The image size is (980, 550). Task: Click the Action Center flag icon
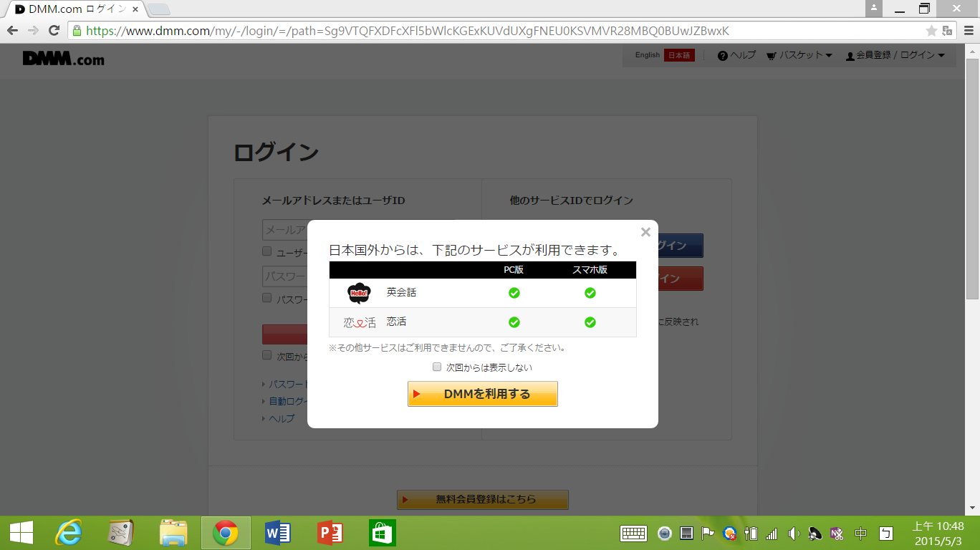(x=708, y=533)
